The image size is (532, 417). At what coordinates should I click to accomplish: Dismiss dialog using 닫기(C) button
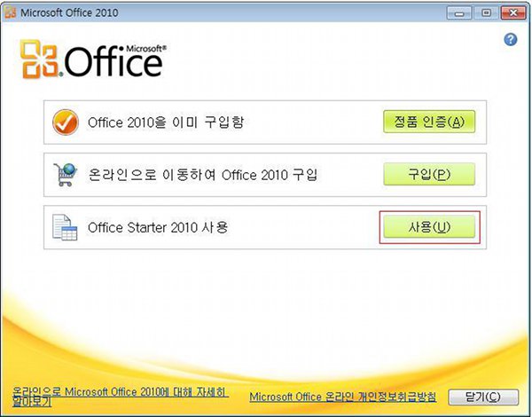click(483, 397)
